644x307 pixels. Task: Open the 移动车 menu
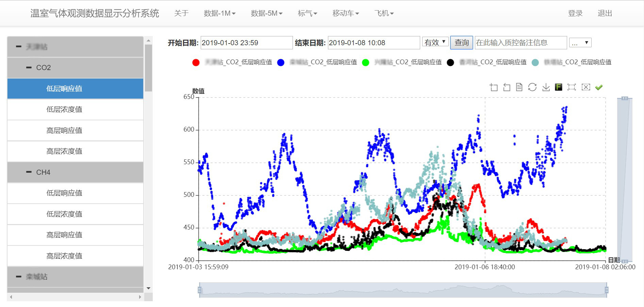click(346, 13)
